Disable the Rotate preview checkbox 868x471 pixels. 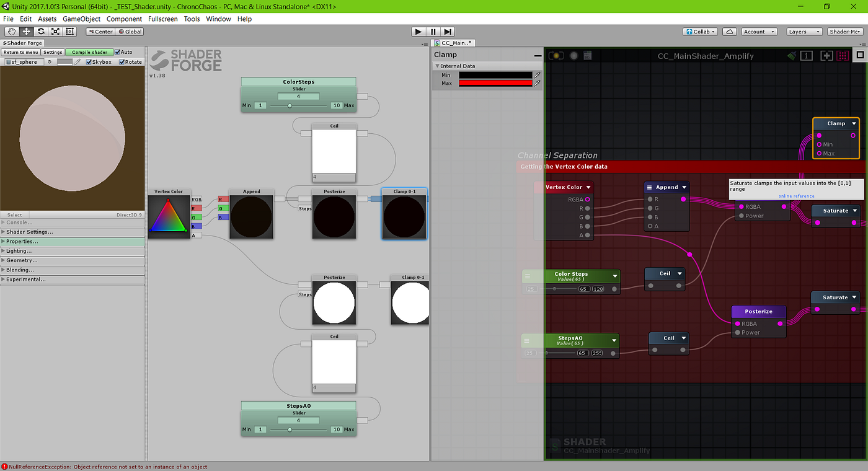coord(122,62)
